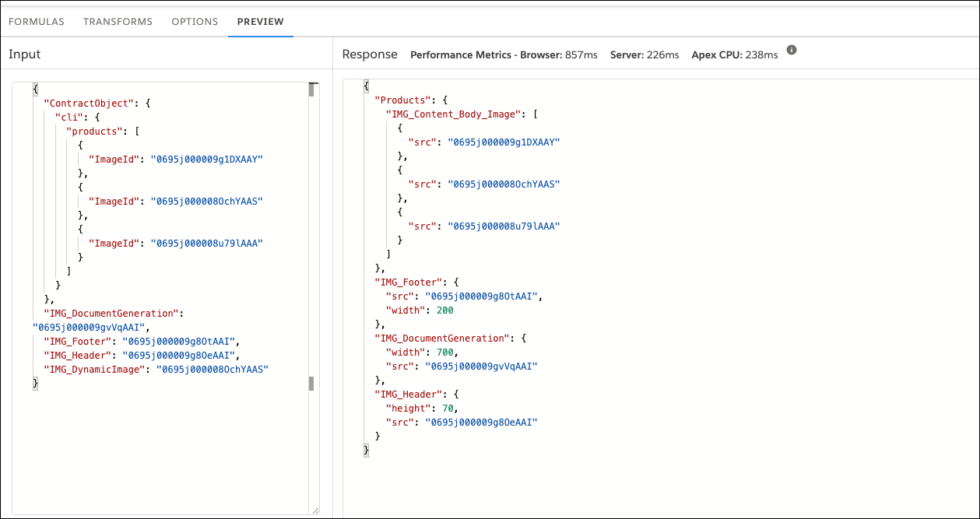
Task: Click "IMG_Header" key in Response panel
Action: coord(409,395)
